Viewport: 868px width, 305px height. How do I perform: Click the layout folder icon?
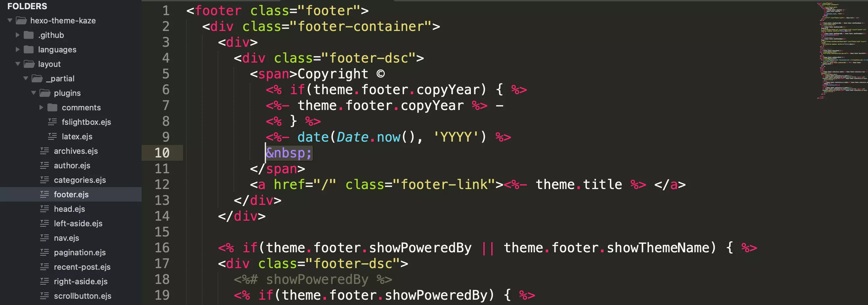[29, 64]
